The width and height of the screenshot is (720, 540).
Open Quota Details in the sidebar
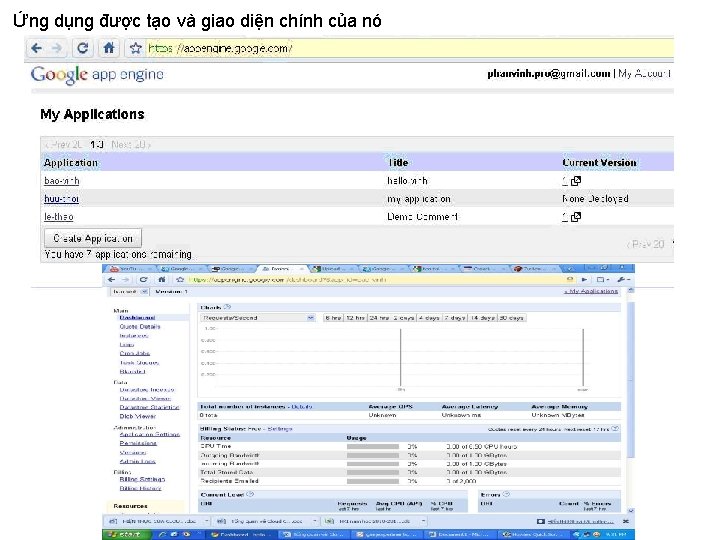coord(140,326)
